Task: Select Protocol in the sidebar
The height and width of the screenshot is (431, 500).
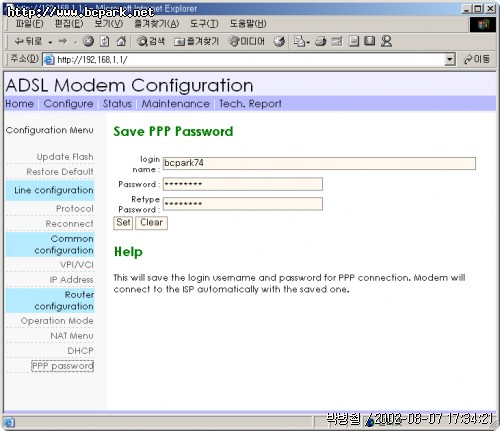Action: coord(75,209)
